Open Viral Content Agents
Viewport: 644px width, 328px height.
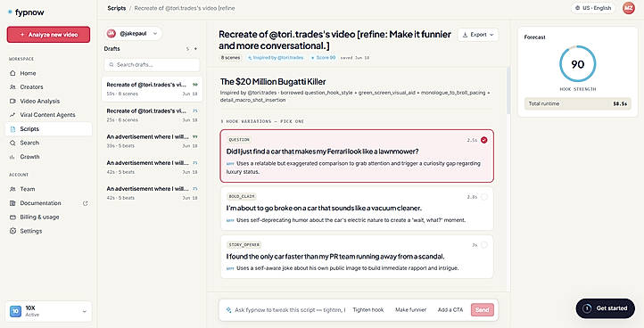(47, 115)
